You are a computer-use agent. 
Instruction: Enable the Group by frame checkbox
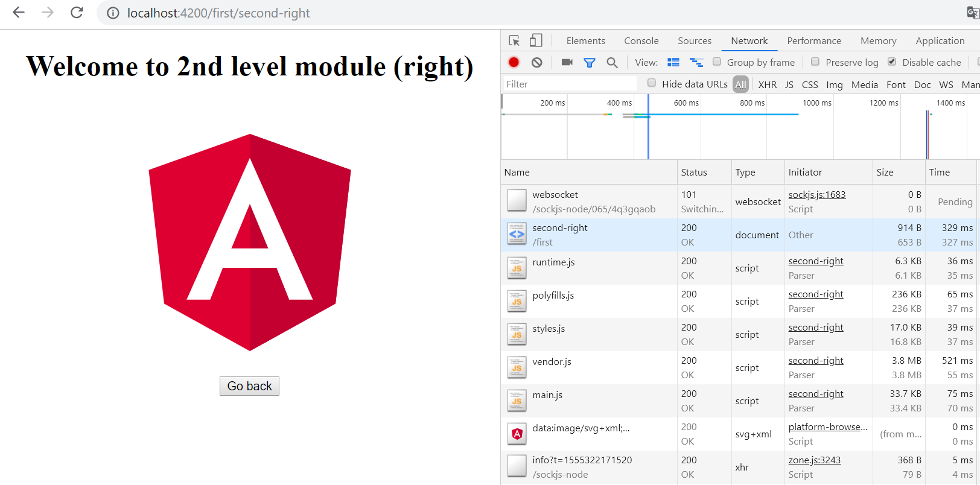[717, 62]
